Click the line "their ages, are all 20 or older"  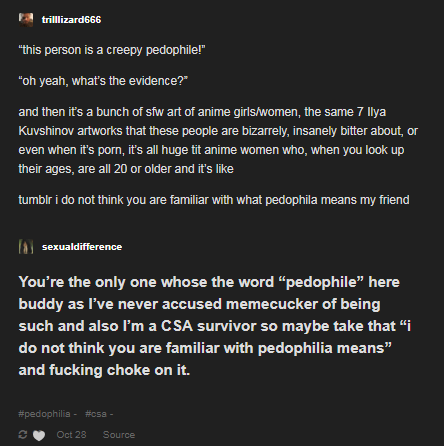126,169
